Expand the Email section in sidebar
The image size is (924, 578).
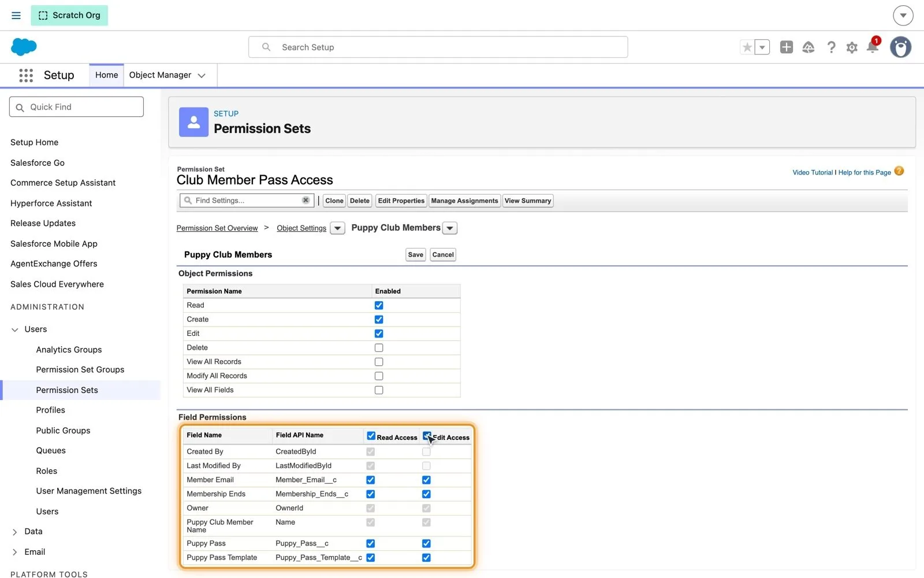coord(15,552)
